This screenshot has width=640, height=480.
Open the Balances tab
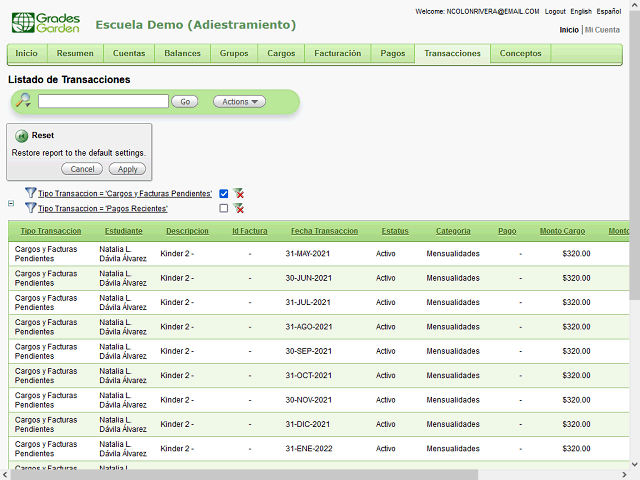click(x=182, y=53)
